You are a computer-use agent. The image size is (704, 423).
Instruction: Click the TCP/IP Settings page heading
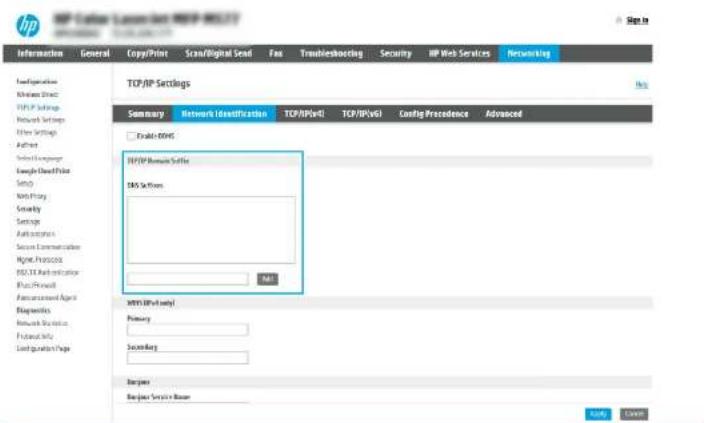(x=158, y=84)
